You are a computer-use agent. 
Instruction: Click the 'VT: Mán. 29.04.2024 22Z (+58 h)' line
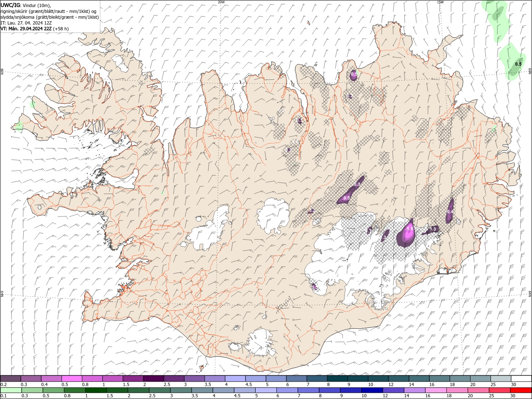coord(34,29)
